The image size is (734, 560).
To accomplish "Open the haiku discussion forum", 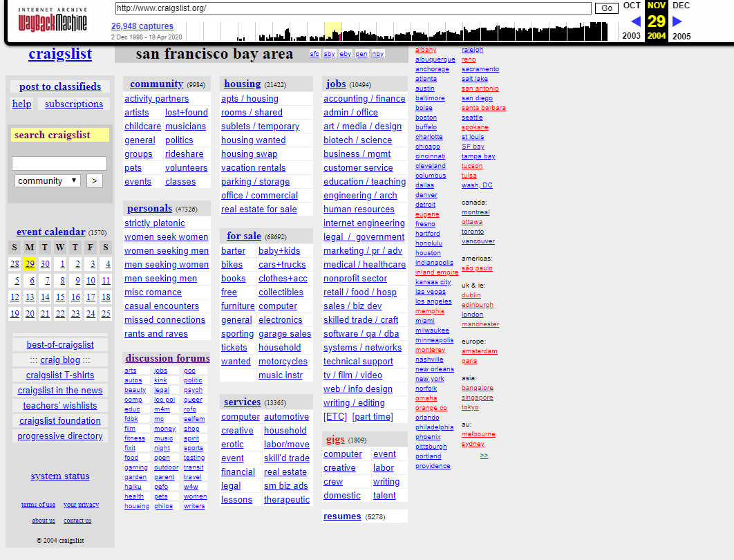I will tap(133, 487).
